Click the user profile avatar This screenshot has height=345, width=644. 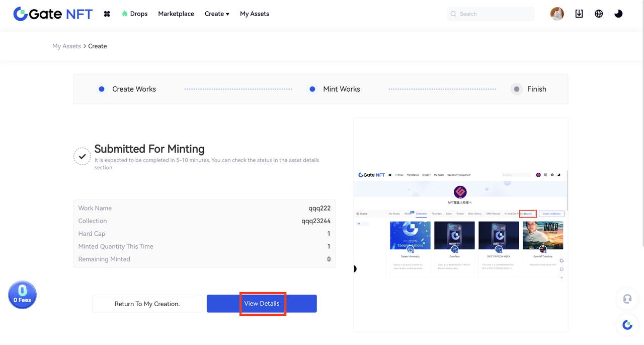point(557,14)
